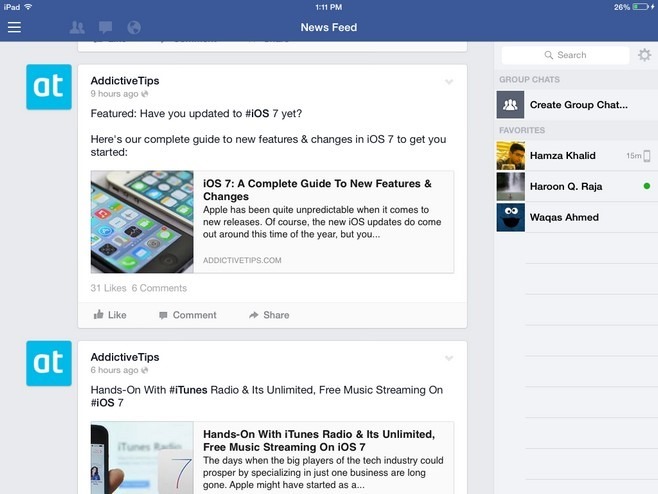Expand options chevron on 6 hours ago post
658x494 pixels.
point(449,358)
